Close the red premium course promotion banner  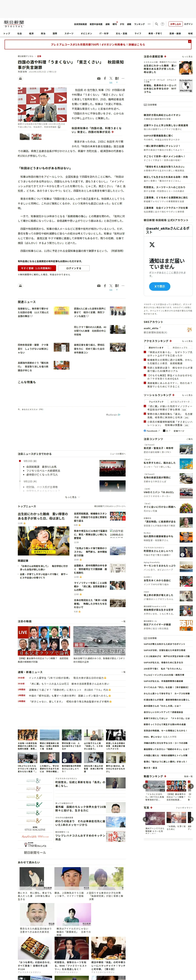tap(189, 41)
